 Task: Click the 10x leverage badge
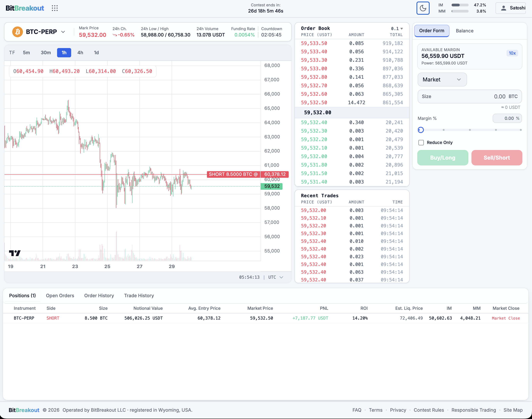click(512, 53)
